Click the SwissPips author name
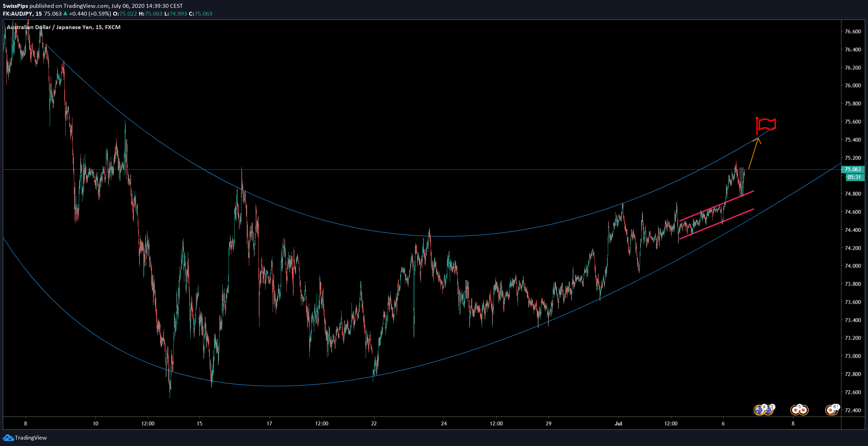The height and width of the screenshot is (446, 868). pyautogui.click(x=15, y=6)
